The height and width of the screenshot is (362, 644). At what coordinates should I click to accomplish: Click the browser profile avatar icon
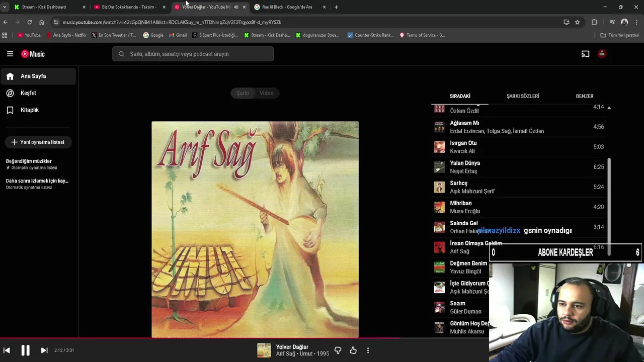(624, 22)
